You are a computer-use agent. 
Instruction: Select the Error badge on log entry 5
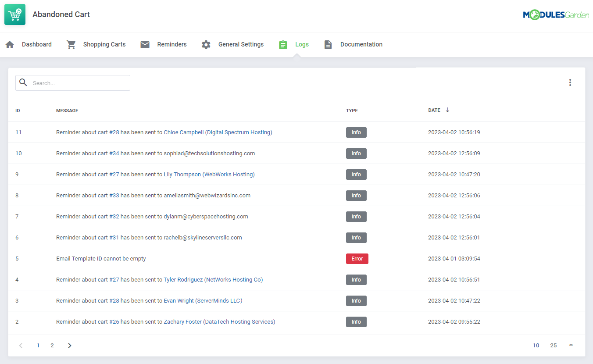357,258
